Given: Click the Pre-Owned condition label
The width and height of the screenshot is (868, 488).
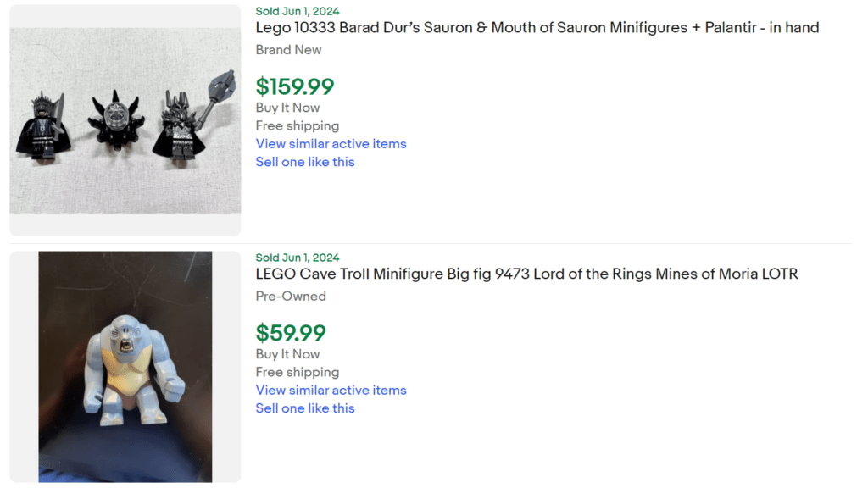Looking at the screenshot, I should [291, 297].
